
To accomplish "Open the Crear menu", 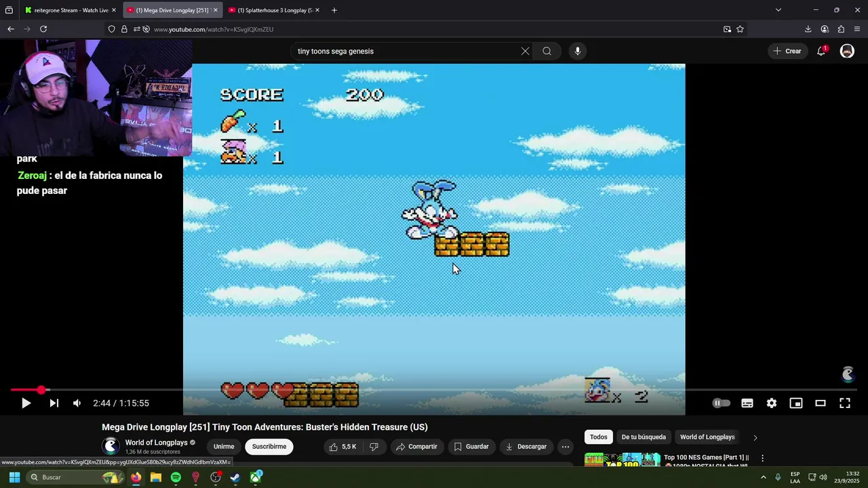I will coord(787,51).
